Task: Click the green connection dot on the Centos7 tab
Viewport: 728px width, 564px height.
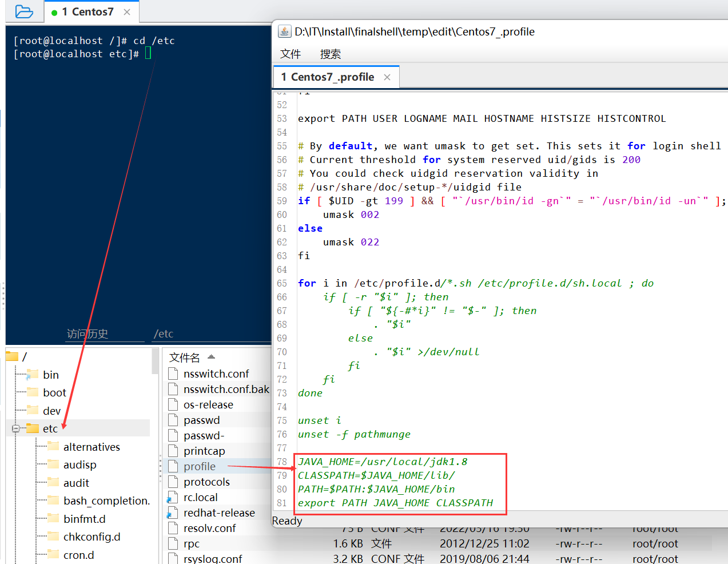Action: [55, 11]
